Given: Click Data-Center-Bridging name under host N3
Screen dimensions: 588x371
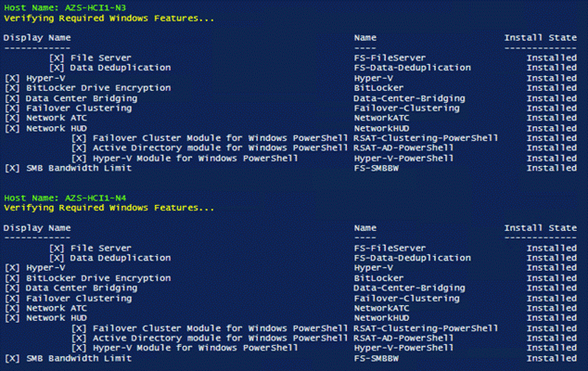Looking at the screenshot, I should (409, 98).
